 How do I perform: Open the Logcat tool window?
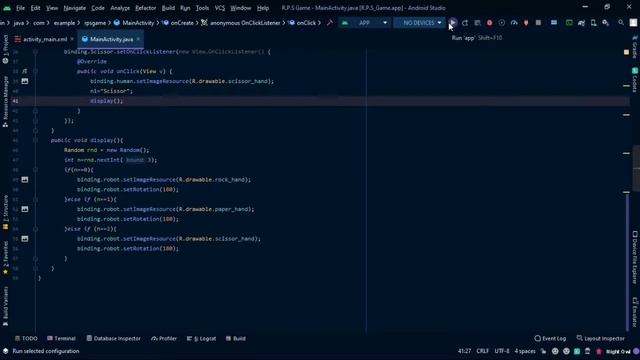tap(201, 338)
